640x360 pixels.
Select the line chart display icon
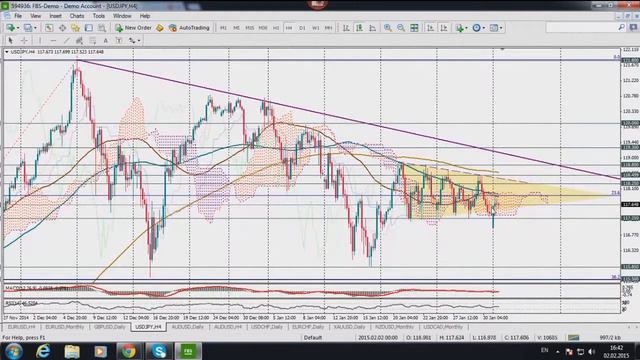click(x=373, y=28)
